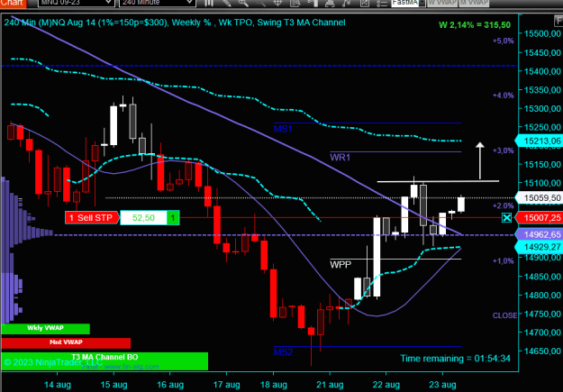
Task: Click the +4,0% weekly percent label
Action: coord(504,96)
